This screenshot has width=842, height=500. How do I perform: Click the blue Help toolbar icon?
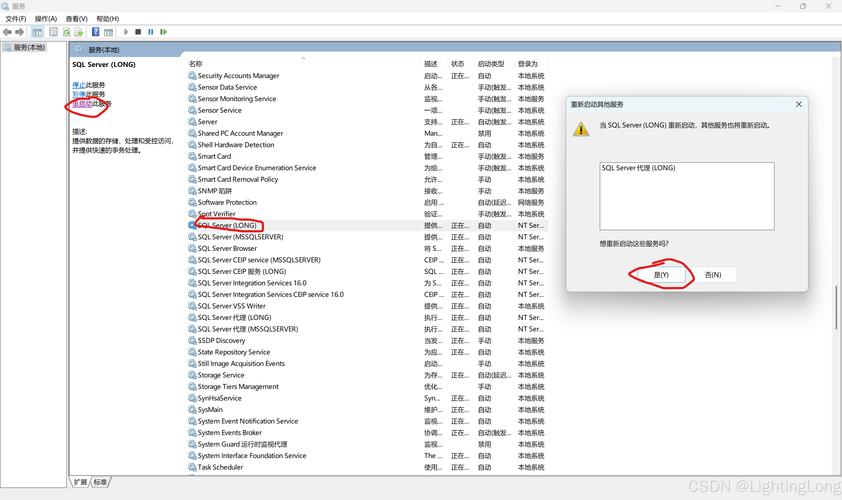click(96, 32)
